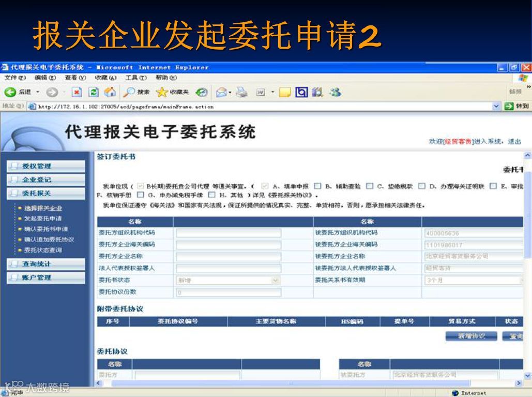Open the 查询统计 sidebar section
532x397 pixels.
46,264
